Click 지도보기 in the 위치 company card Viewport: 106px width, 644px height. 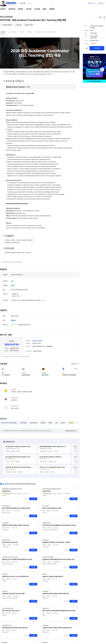point(76,368)
